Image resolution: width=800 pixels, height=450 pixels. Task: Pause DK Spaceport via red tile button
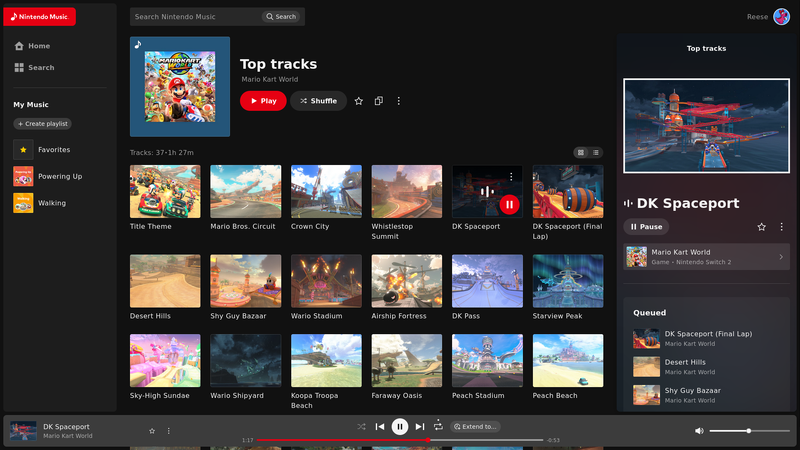[509, 205]
